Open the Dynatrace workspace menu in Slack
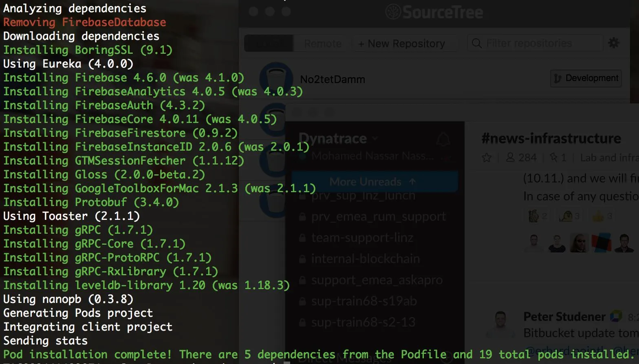This screenshot has height=364, width=639. point(338,139)
